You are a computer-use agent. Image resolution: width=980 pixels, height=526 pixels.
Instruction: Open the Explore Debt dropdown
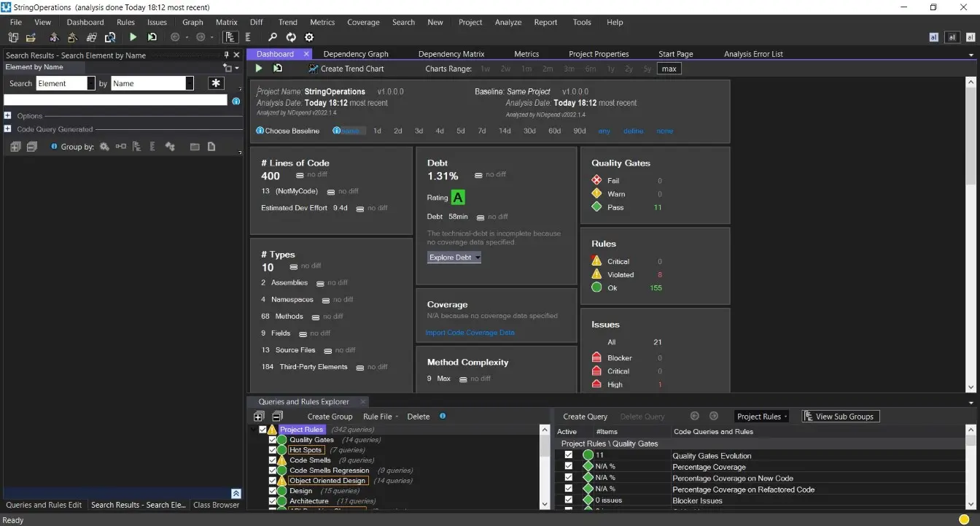tap(454, 258)
